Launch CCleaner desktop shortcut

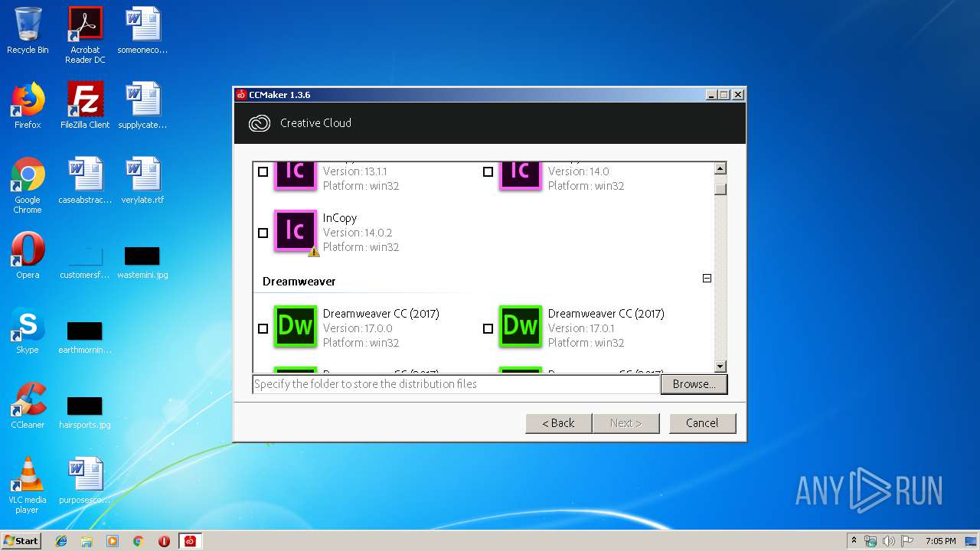(28, 406)
